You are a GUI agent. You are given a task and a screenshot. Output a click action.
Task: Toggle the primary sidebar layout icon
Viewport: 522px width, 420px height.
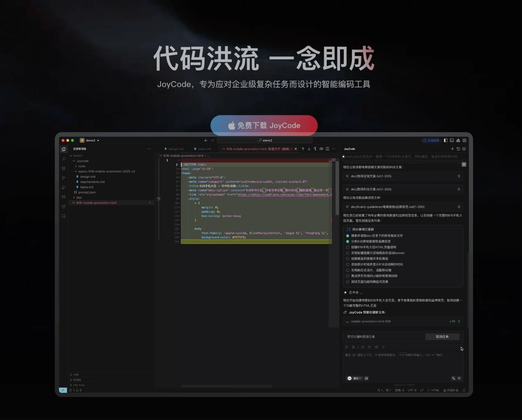[445, 141]
